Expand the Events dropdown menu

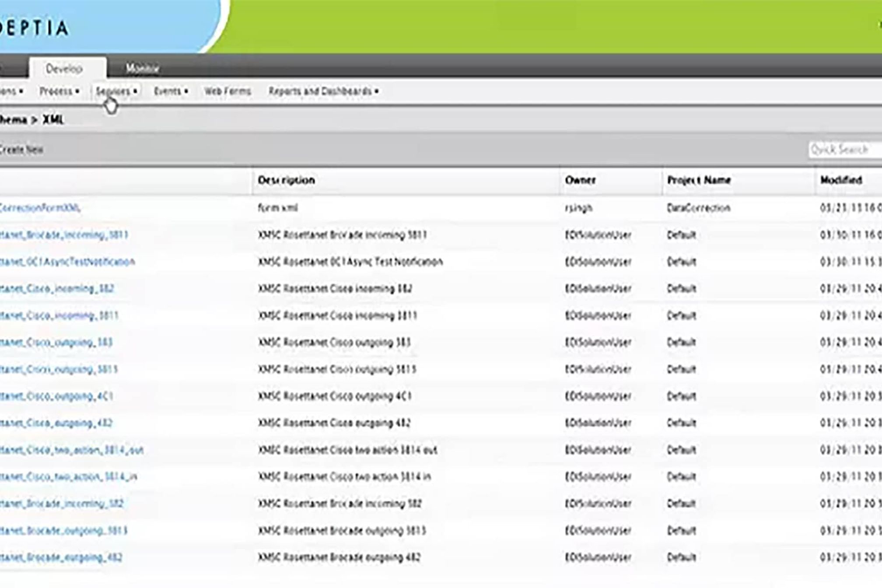point(171,91)
